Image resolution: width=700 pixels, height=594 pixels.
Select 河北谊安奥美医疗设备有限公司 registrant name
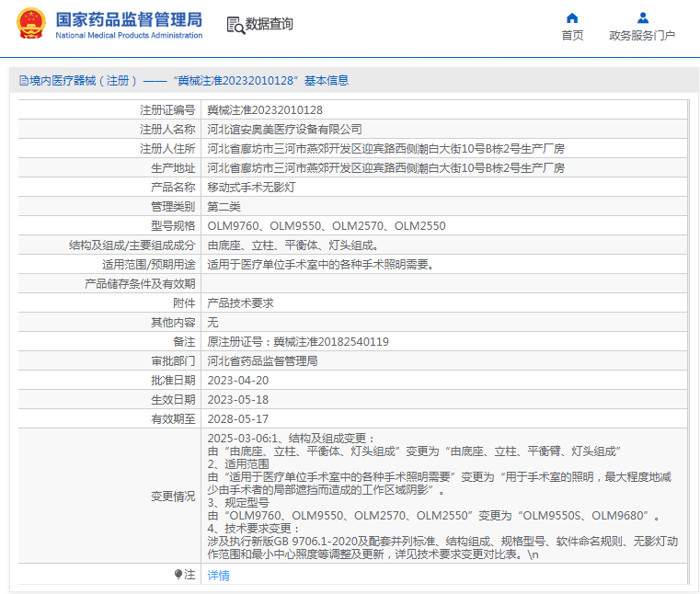click(x=284, y=130)
